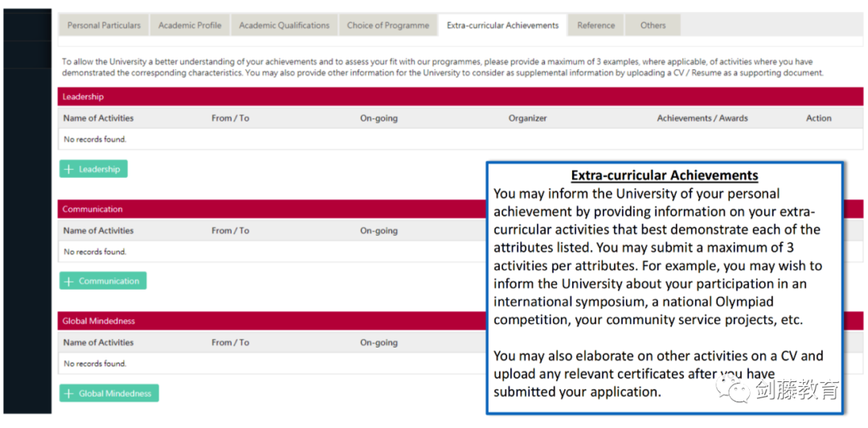Image resolution: width=868 pixels, height=428 pixels.
Task: Click the plus icon on Leadership button
Action: click(68, 170)
